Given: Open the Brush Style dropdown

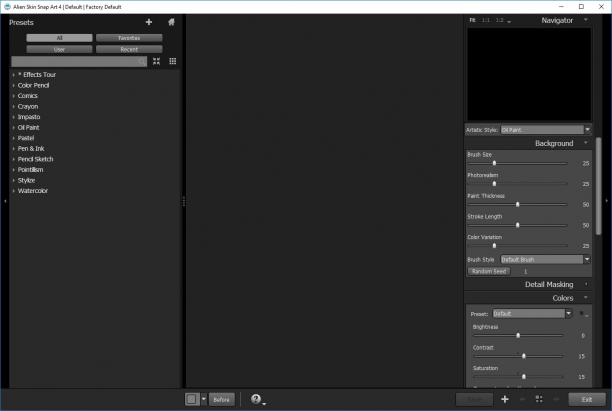Looking at the screenshot, I should [x=546, y=260].
